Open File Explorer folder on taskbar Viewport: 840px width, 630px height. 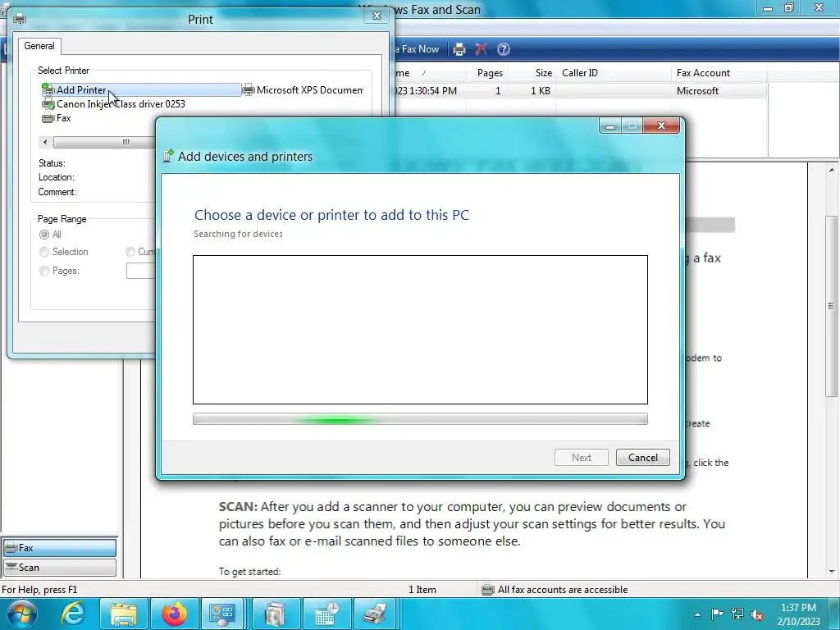point(123,614)
